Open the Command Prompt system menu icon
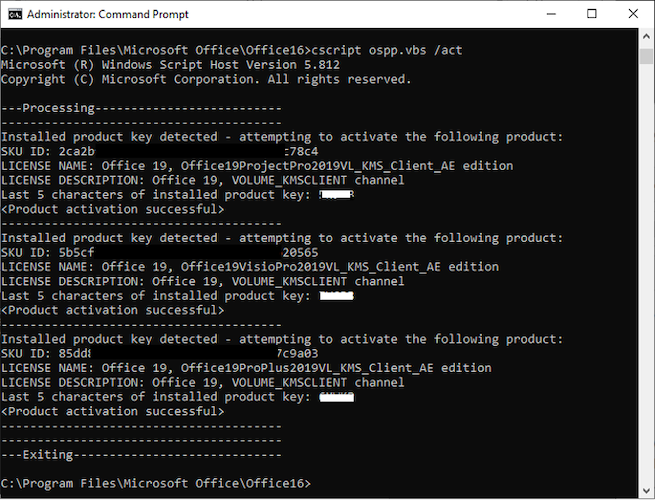Viewport: 655px width, 500px height. [14, 14]
